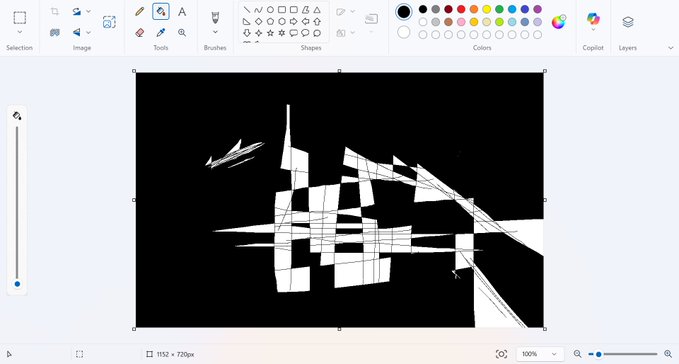Choose the Right triangle shape
The width and height of the screenshot is (679, 364).
pyautogui.click(x=247, y=21)
